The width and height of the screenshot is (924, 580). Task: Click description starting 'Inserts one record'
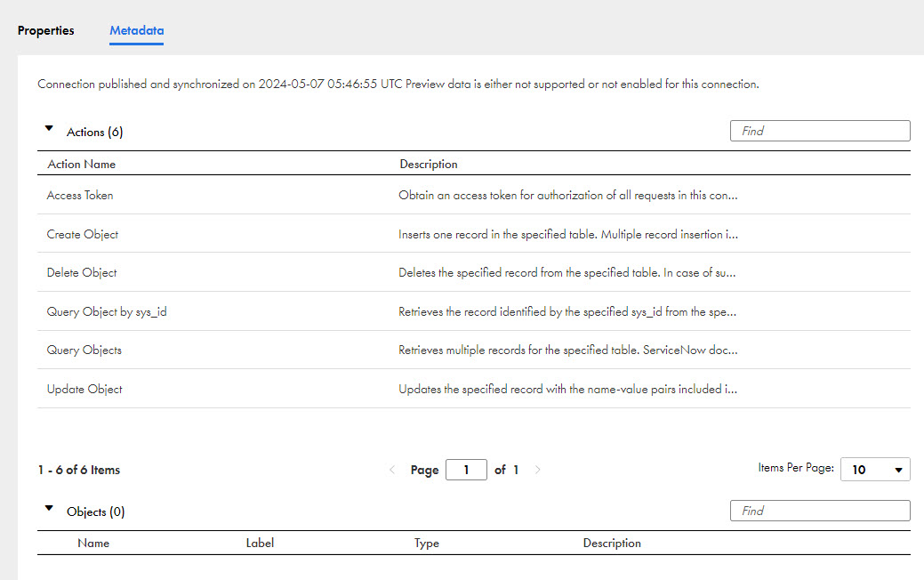tap(568, 234)
